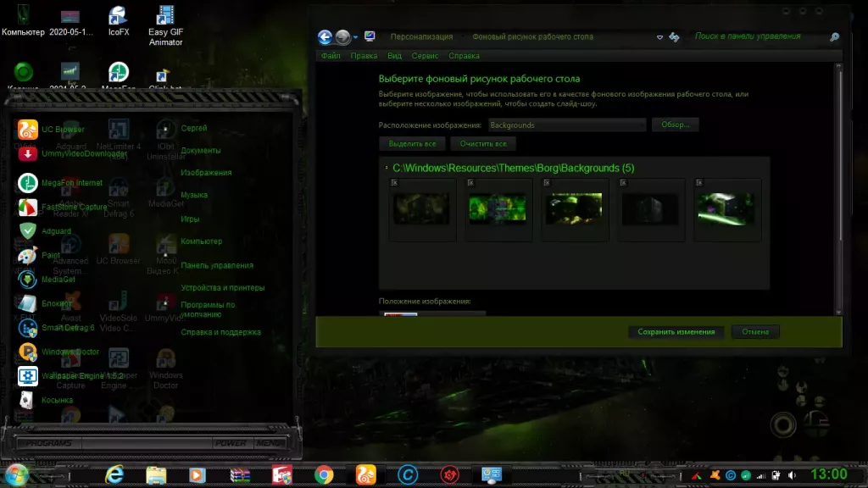Click the Windows Start orb

[x=16, y=475]
